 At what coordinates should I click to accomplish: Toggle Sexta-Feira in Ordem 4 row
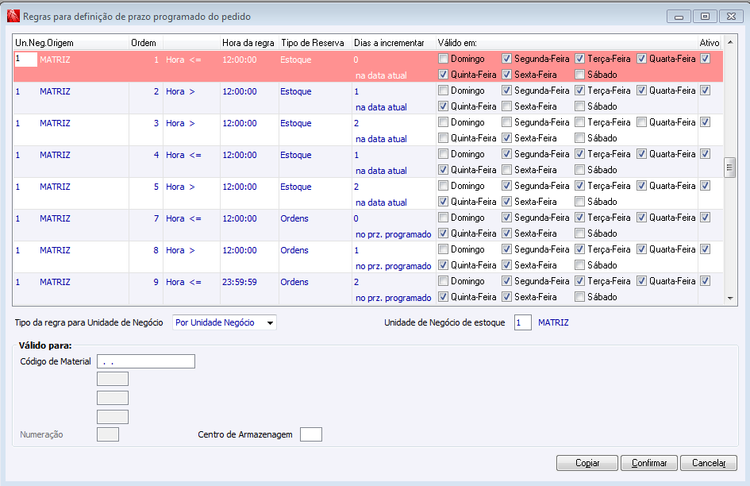point(507,170)
